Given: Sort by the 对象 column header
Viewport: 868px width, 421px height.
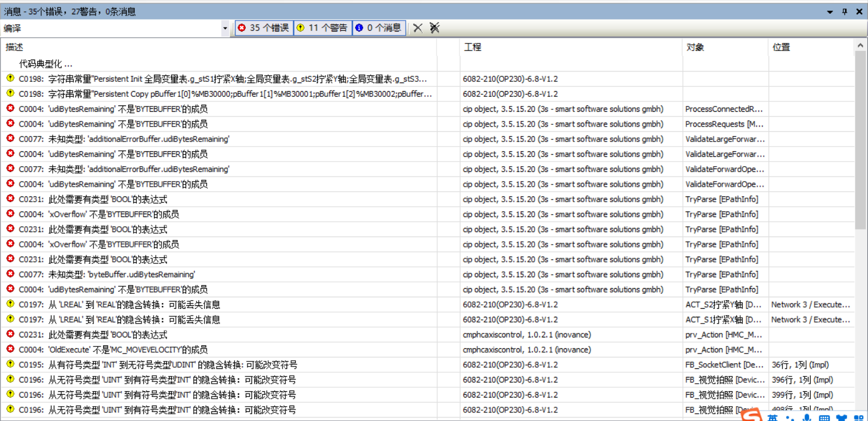Looking at the screenshot, I should 695,47.
